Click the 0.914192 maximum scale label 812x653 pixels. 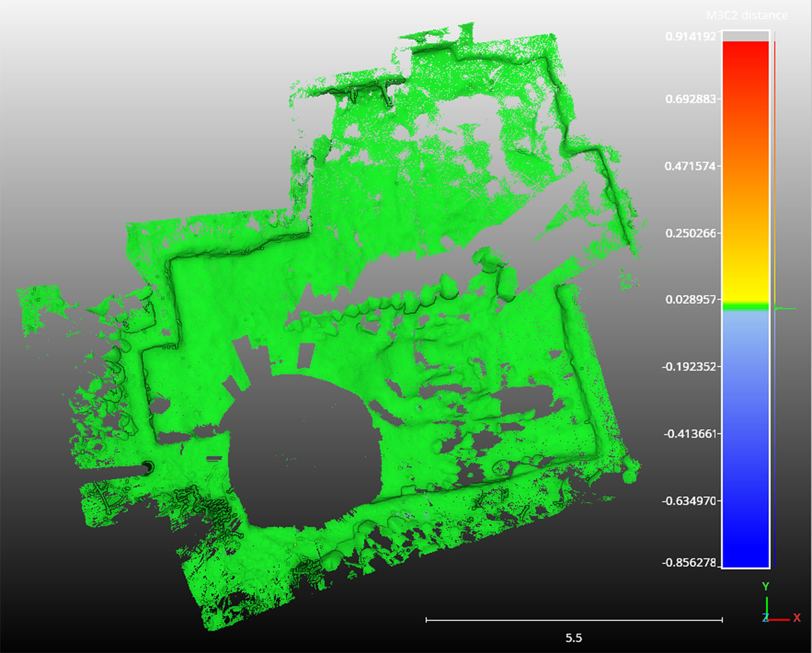click(692, 36)
